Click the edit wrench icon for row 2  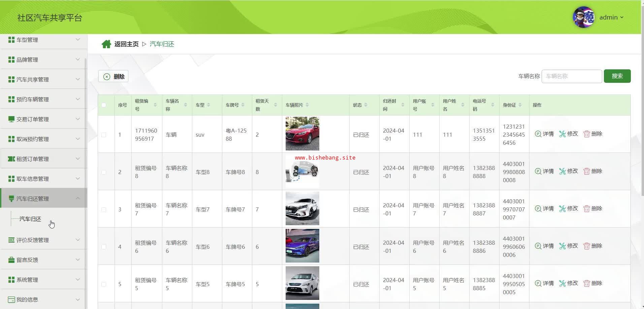[562, 171]
